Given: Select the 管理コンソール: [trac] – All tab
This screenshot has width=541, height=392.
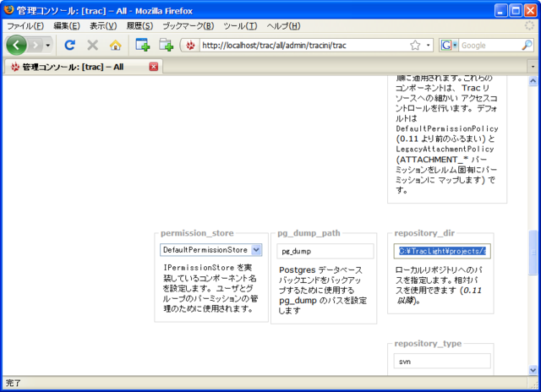Looking at the screenshot, I should [84, 67].
